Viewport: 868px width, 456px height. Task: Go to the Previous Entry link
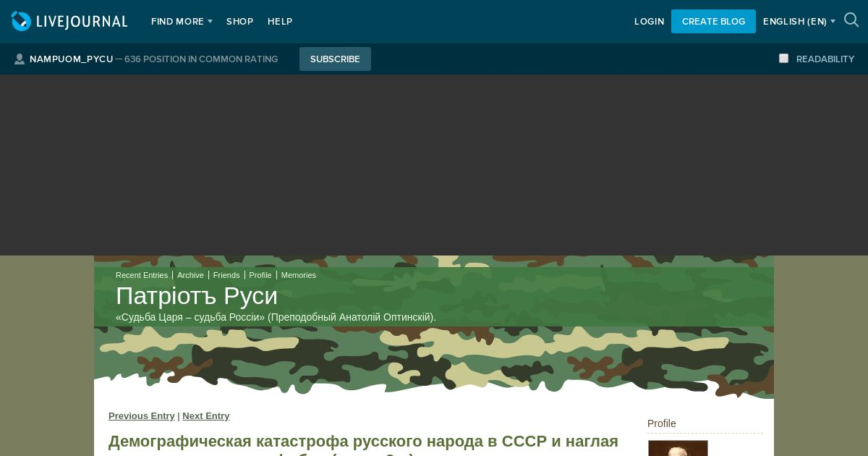(x=142, y=415)
